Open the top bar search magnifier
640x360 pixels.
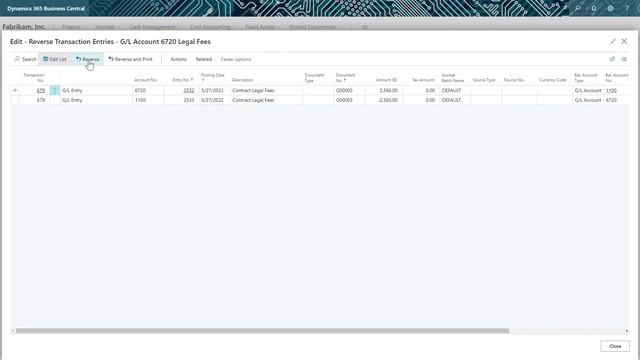coord(578,8)
